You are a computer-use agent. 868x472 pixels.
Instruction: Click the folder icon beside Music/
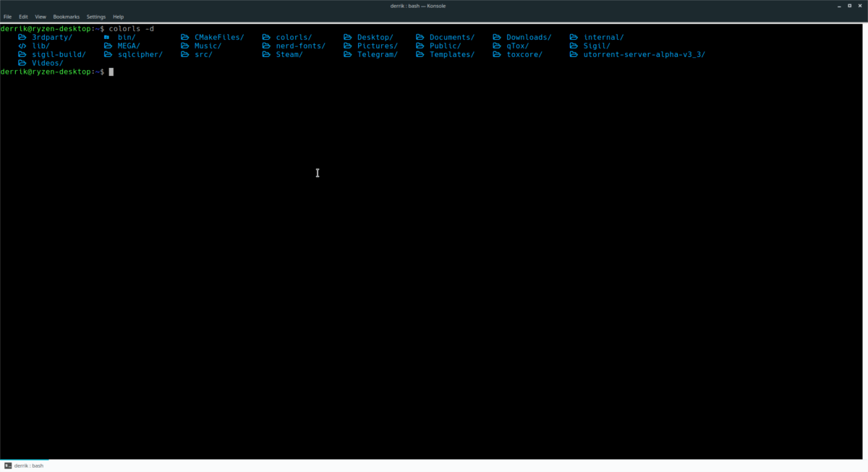point(184,46)
